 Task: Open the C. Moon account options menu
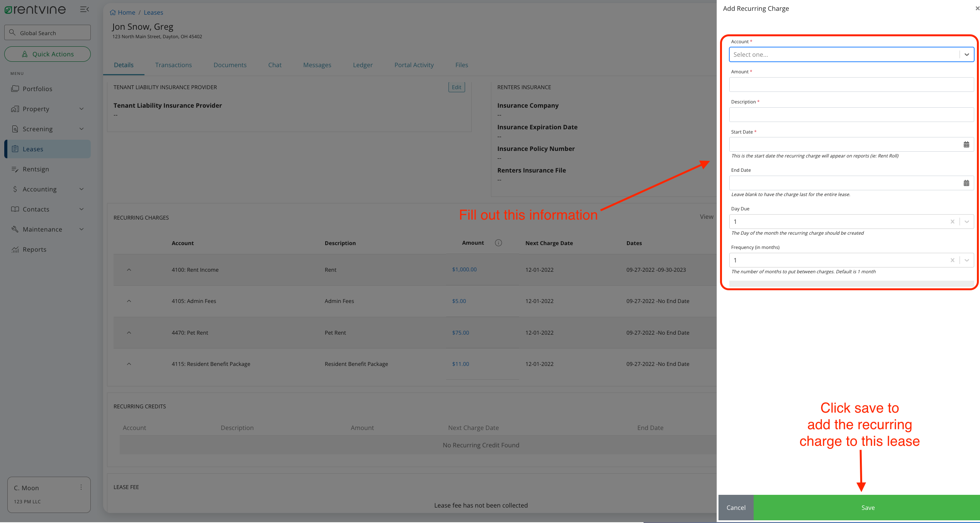[x=81, y=487]
